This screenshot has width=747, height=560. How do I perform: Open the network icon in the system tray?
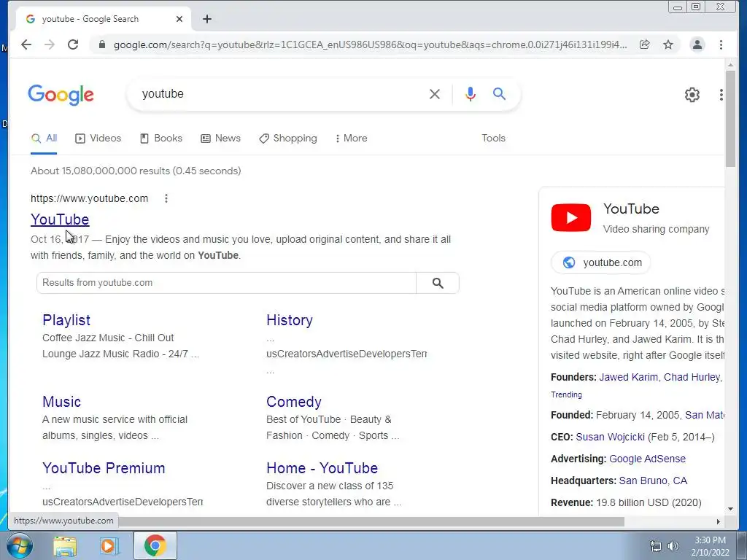(x=656, y=546)
